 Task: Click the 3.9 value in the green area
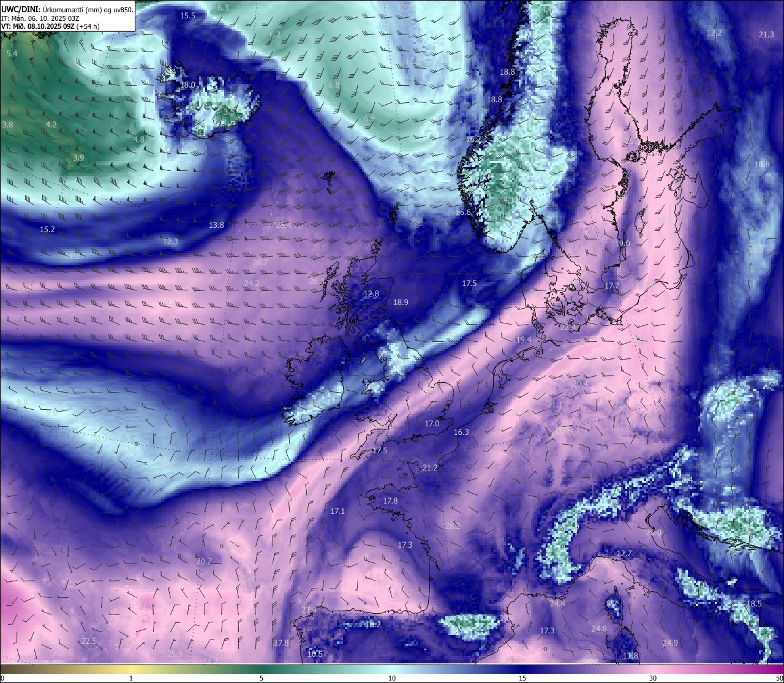[78, 157]
